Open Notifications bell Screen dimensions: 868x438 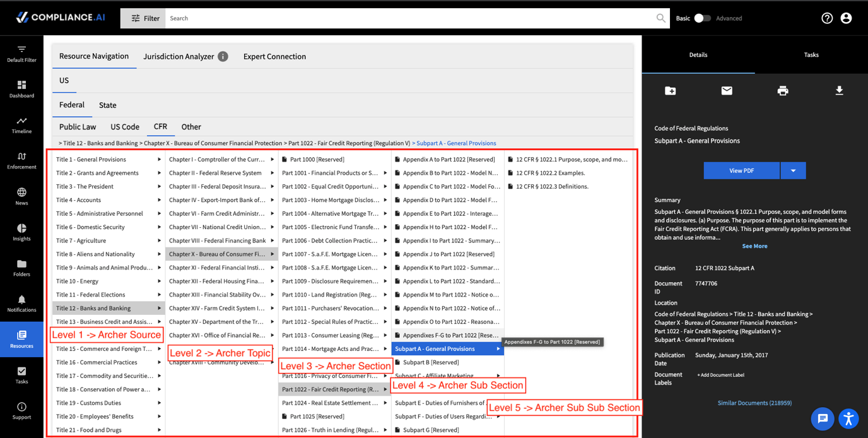click(x=21, y=304)
